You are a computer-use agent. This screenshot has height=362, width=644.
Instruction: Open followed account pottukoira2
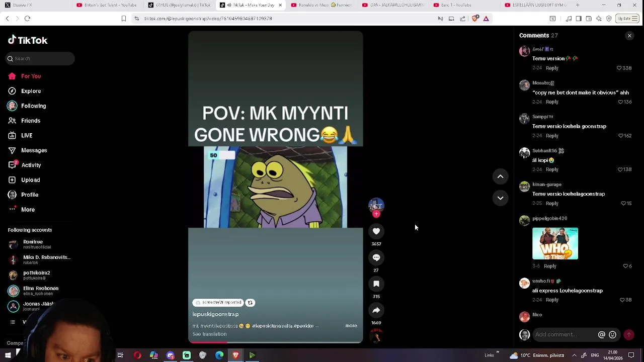tap(29, 276)
